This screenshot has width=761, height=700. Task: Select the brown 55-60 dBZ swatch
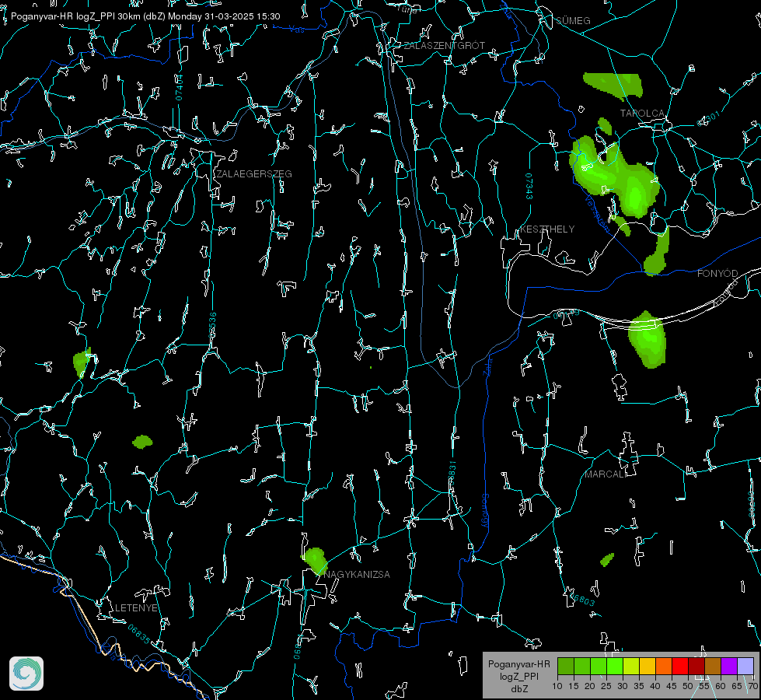(713, 666)
